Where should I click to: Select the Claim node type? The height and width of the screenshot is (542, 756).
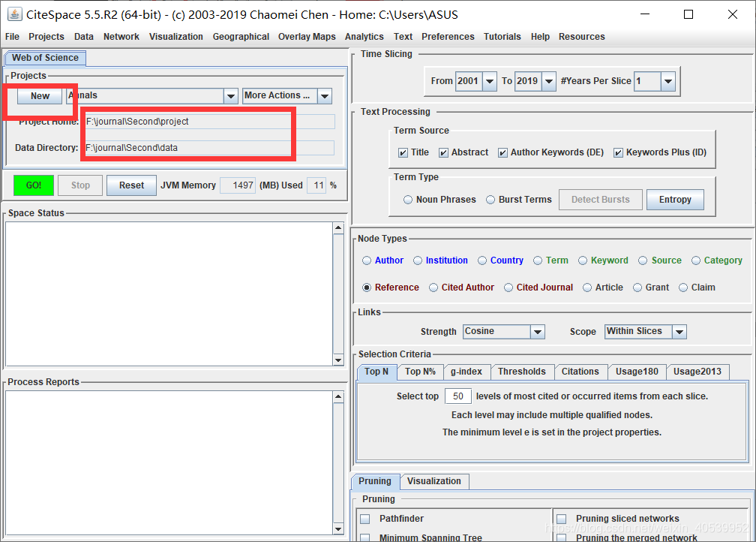pos(683,288)
